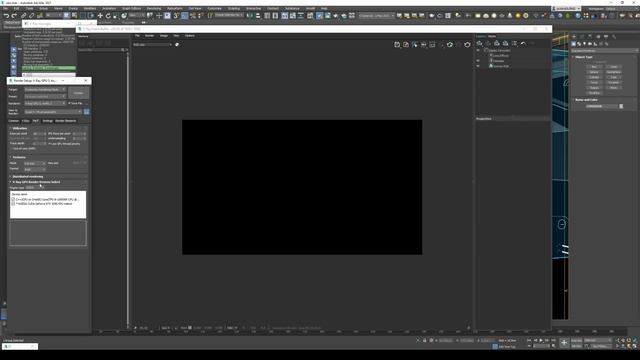Go to the start frame of the animation
640x360 pixels.
tap(529, 340)
